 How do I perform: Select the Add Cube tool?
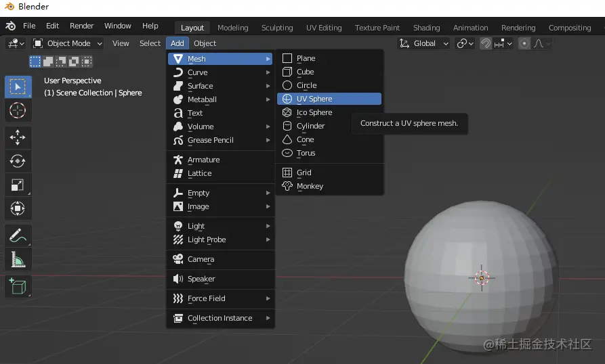(x=18, y=286)
